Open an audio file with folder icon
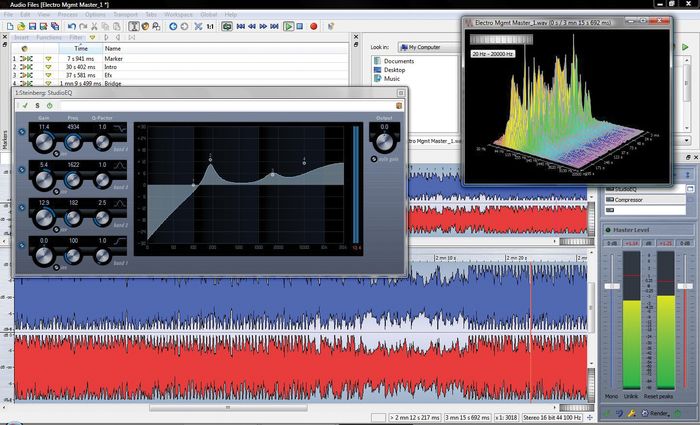 click(21, 26)
